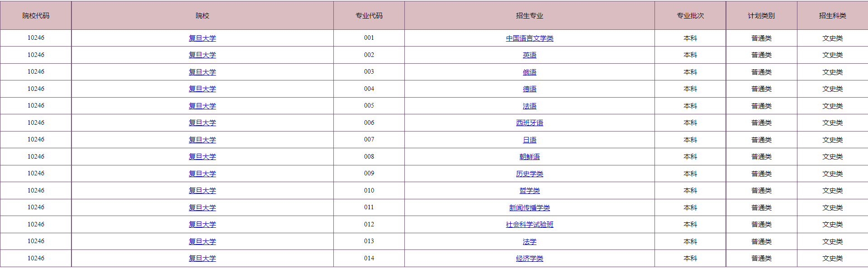Screen dimensions: 868x268
Task: Click the 专业代码 column header
Action: coord(369,15)
